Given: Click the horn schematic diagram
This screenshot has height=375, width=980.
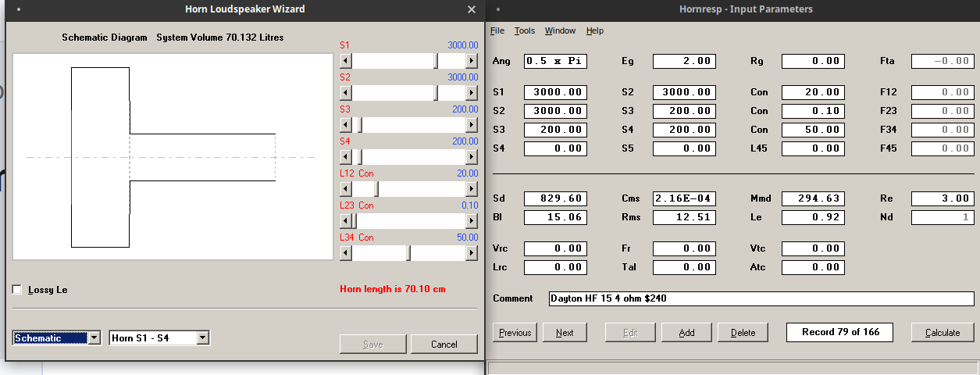Looking at the screenshot, I should [173, 157].
